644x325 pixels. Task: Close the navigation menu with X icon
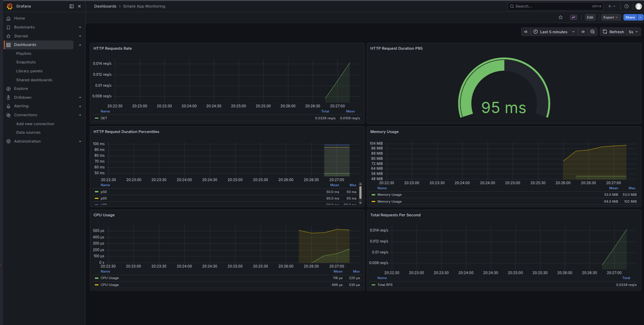pos(79,6)
